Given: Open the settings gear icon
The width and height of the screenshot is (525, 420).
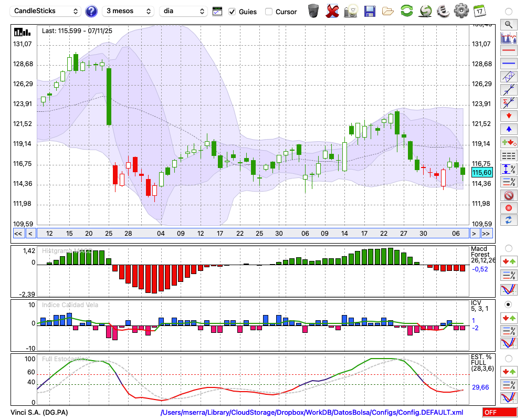Looking at the screenshot, I should 461,10.
